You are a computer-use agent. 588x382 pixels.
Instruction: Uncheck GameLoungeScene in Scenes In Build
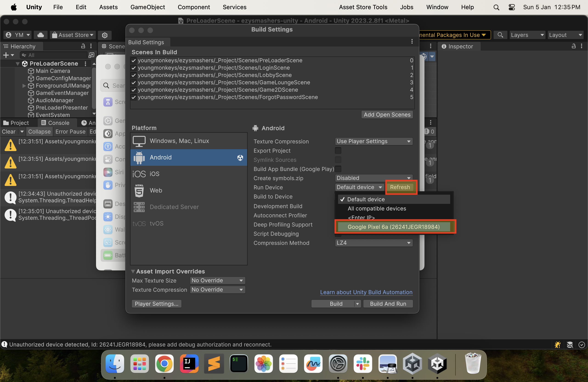[x=134, y=82]
